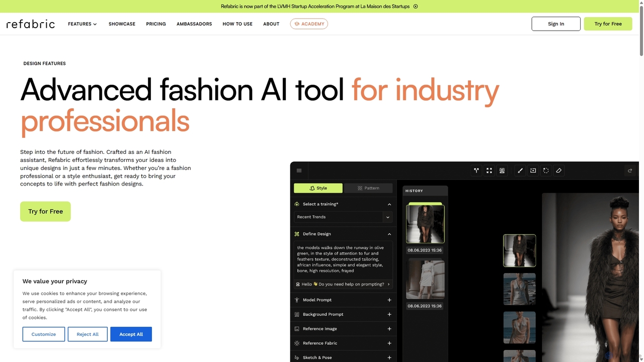Open the Ambassadors page
Image resolution: width=644 pixels, height=362 pixels.
click(x=194, y=24)
